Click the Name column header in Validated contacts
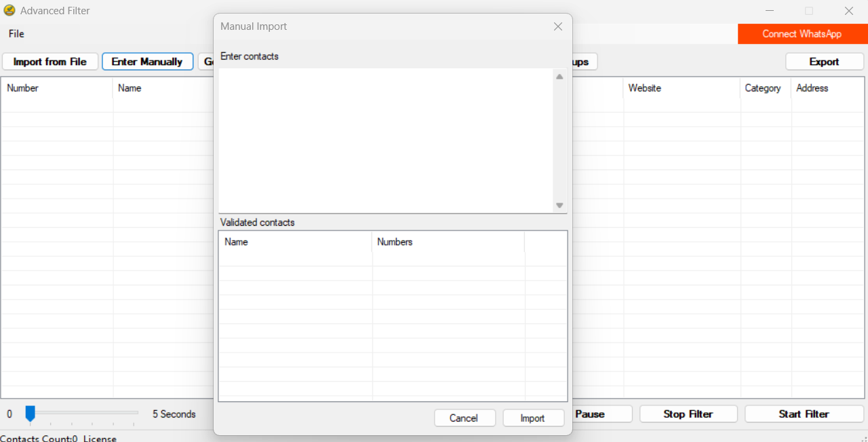This screenshot has width=868, height=442. [295, 242]
